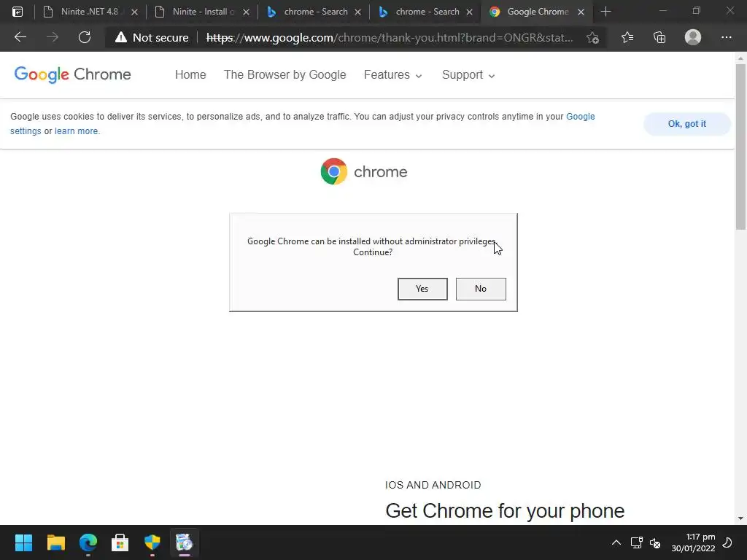Open Windows Security shield taskbar icon

(152, 542)
